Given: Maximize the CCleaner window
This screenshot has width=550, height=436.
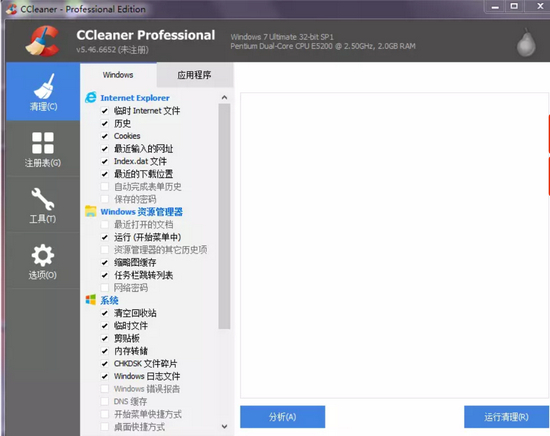Looking at the screenshot, I should pyautogui.click(x=514, y=7).
